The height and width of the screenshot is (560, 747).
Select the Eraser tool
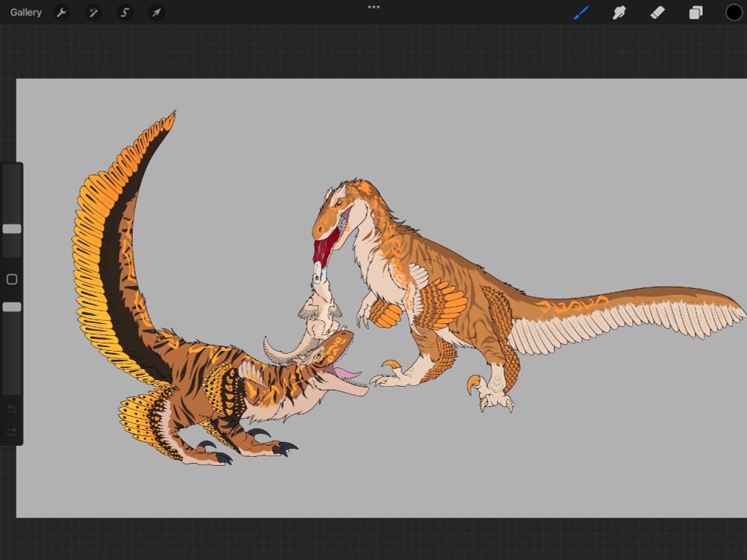click(657, 13)
